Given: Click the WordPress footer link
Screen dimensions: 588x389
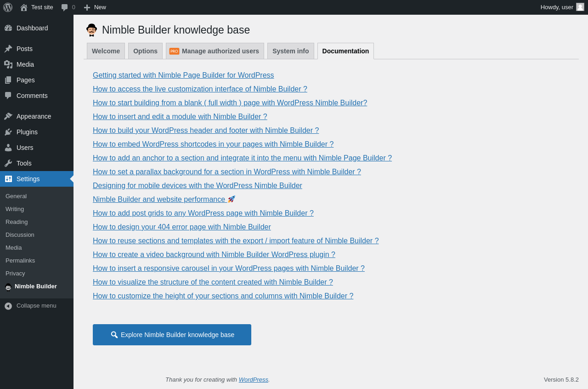Looking at the screenshot, I should click(x=253, y=379).
